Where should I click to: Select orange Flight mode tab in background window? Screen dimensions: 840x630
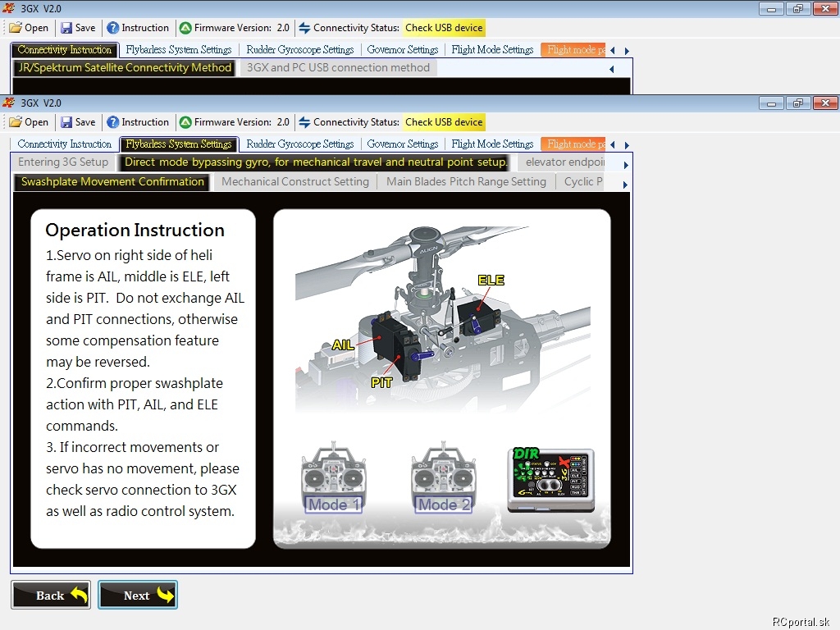[573, 50]
